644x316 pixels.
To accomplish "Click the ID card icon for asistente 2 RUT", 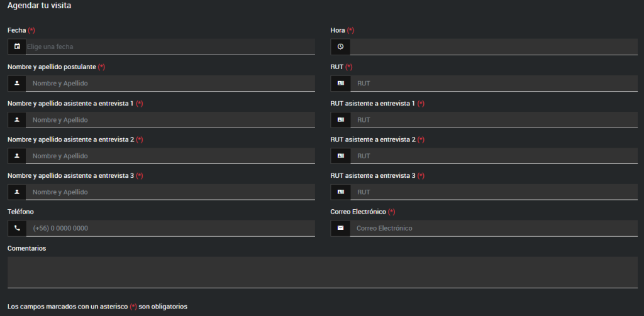I will point(340,155).
